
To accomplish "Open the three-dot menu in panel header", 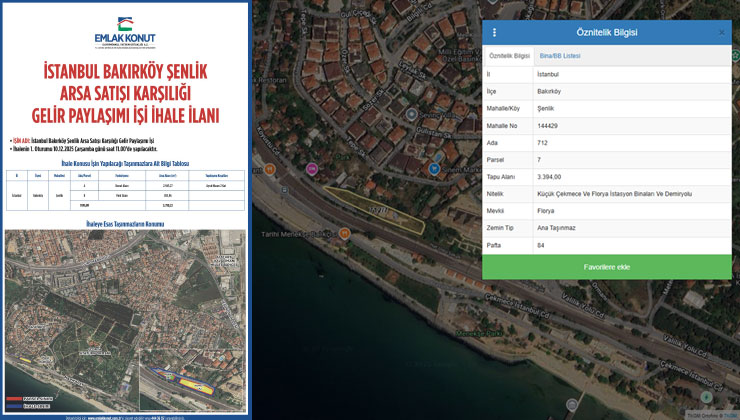I will click(x=494, y=32).
